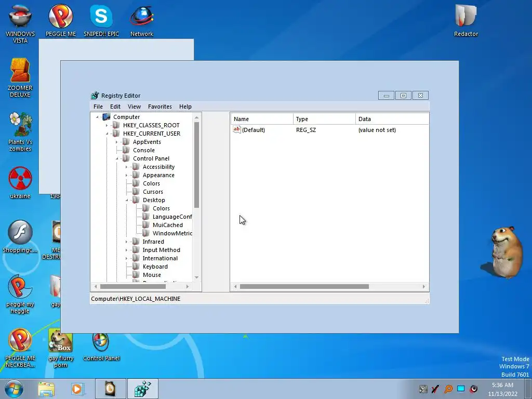The width and height of the screenshot is (532, 399).
Task: Collapse the Control Panel key
Action: [x=117, y=158]
